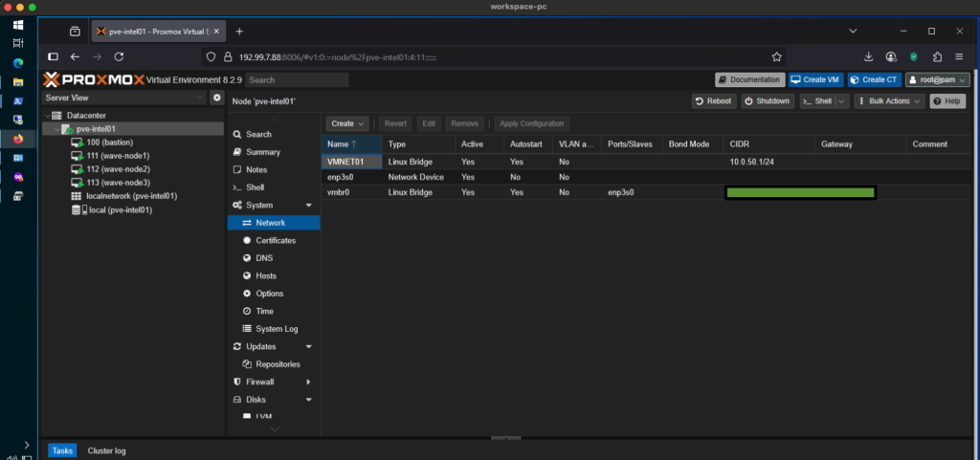Go back in browser history
980x460 pixels.
[x=75, y=56]
